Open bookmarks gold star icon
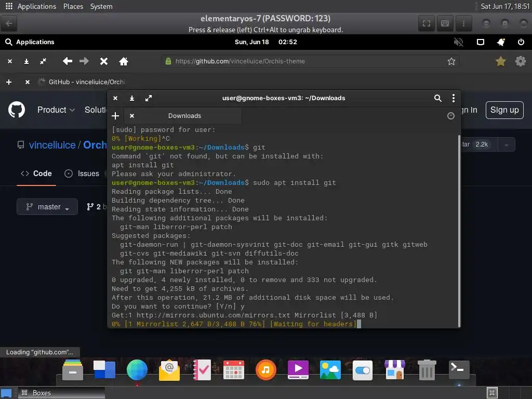The height and width of the screenshot is (399, 532). (x=500, y=61)
